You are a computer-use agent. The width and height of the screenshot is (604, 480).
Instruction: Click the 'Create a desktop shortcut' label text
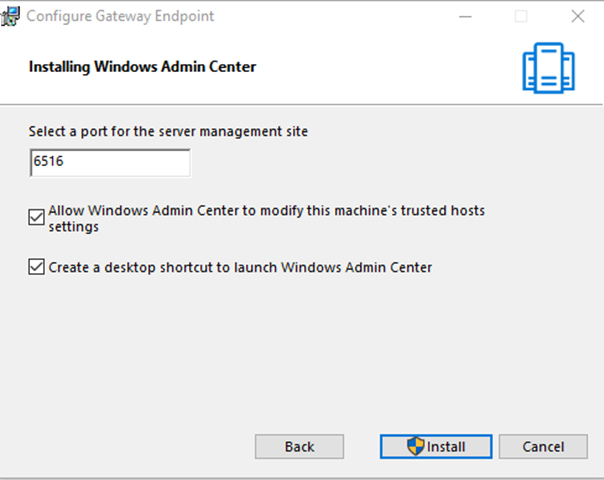pos(240,267)
